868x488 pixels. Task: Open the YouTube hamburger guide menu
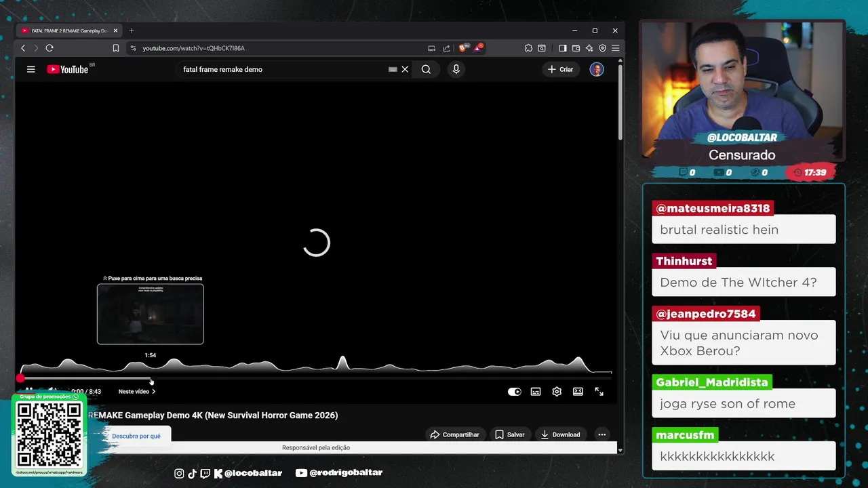(31, 69)
